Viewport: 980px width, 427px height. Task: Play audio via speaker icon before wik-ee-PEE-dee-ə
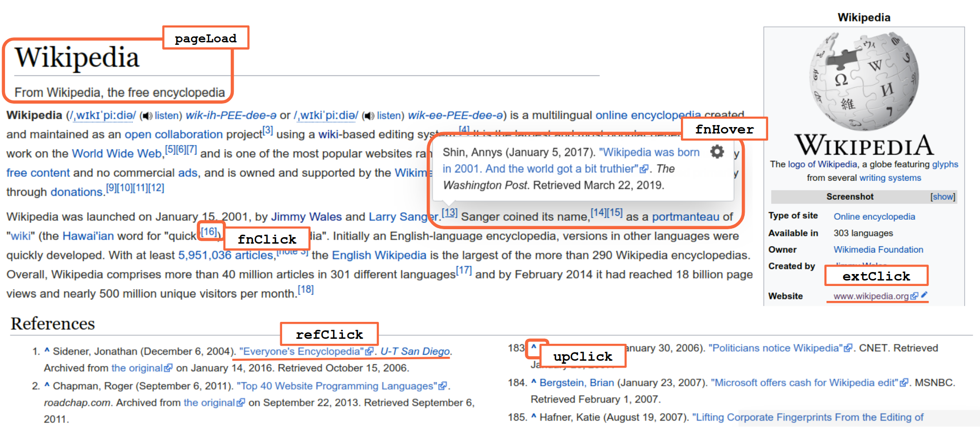click(x=368, y=116)
